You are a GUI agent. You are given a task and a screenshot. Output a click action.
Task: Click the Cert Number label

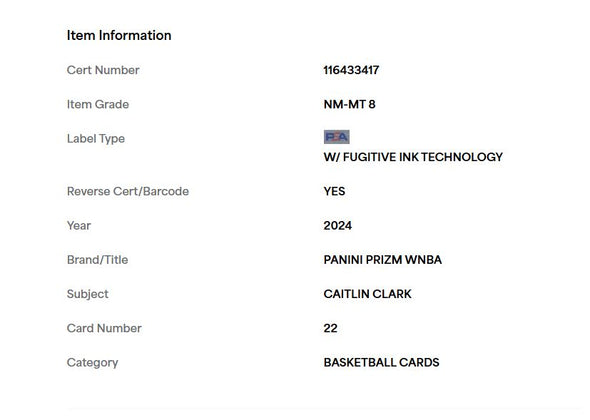tap(103, 70)
